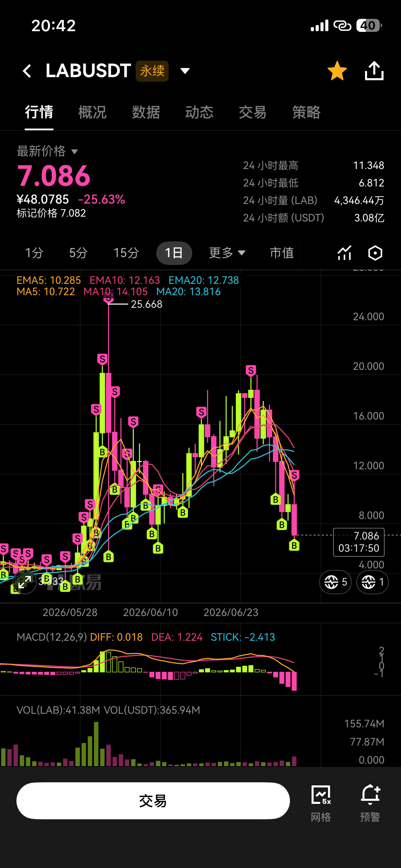The image size is (401, 868).
Task: Tap the share upload icon
Action: (374, 71)
